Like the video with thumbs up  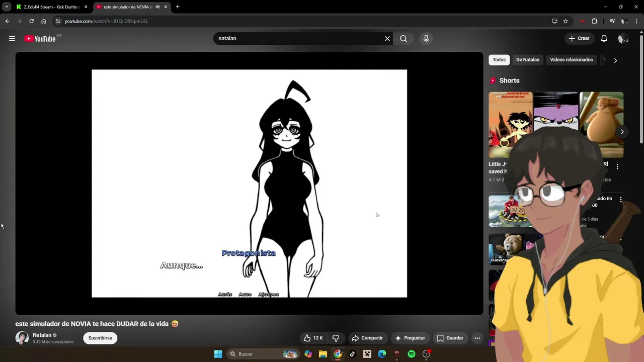[313, 338]
